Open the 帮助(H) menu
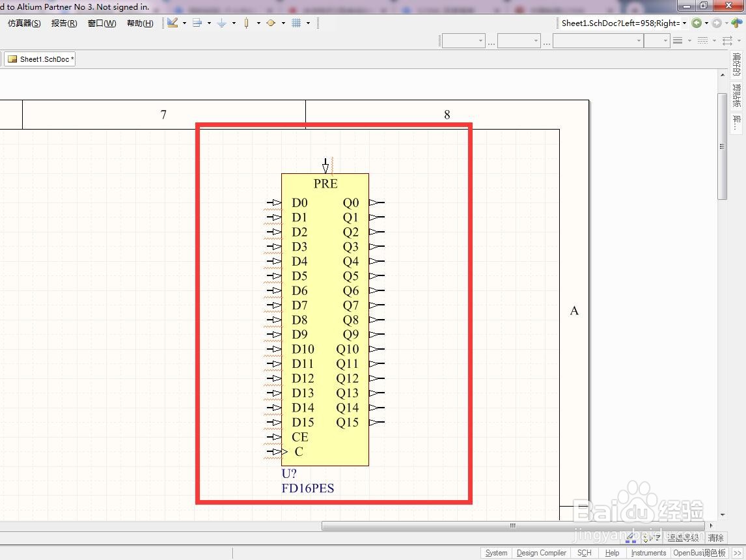 [x=140, y=23]
